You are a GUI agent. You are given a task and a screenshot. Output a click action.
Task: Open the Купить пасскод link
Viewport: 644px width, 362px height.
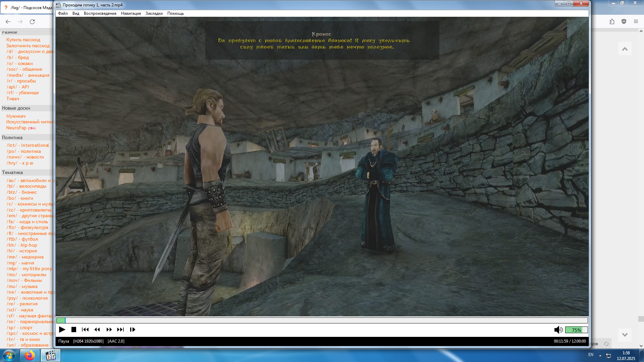[23, 40]
